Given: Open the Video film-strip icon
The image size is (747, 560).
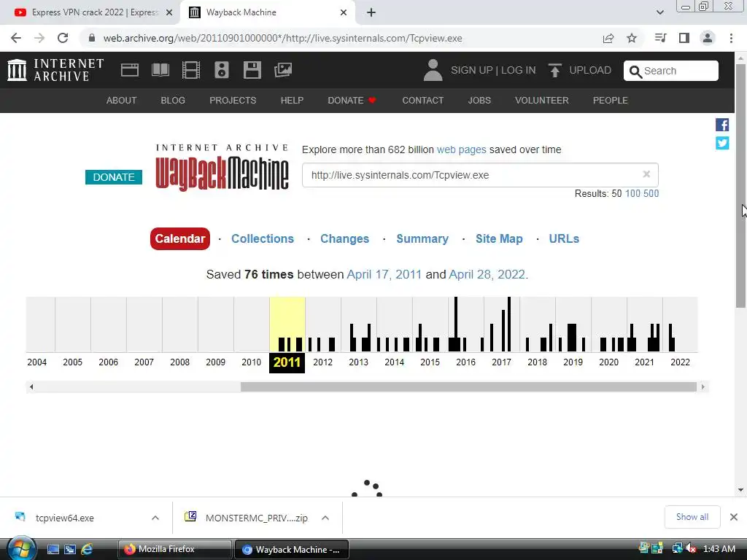Looking at the screenshot, I should (x=191, y=70).
